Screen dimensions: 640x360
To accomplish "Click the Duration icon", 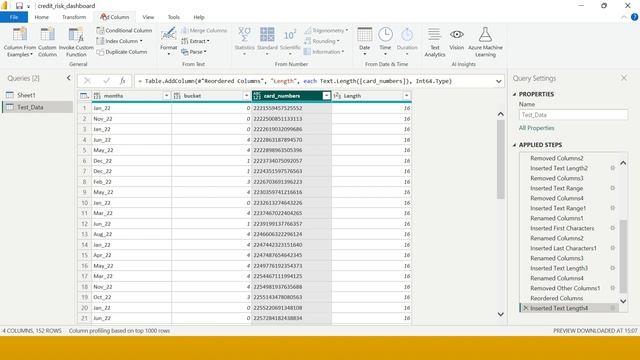I will (407, 35).
